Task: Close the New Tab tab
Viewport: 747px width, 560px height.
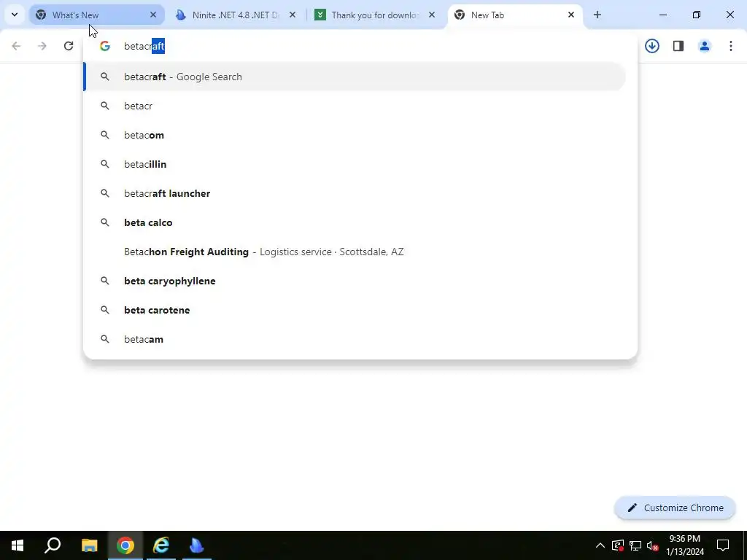Action: (571, 15)
